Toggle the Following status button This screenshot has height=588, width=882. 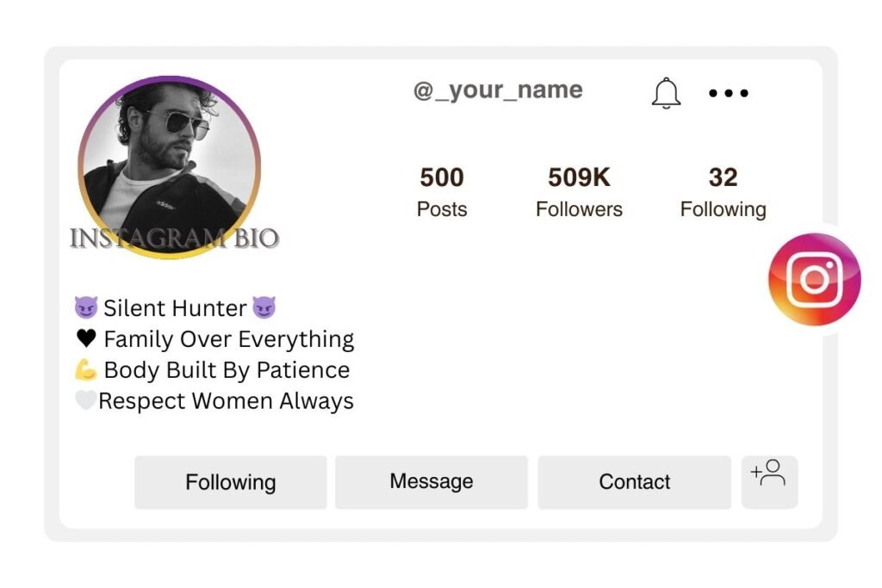point(230,482)
